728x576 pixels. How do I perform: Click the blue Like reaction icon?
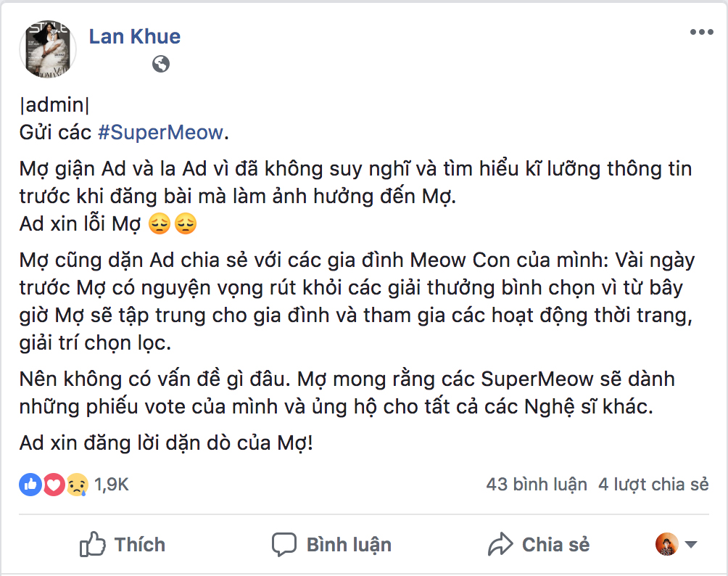30,485
